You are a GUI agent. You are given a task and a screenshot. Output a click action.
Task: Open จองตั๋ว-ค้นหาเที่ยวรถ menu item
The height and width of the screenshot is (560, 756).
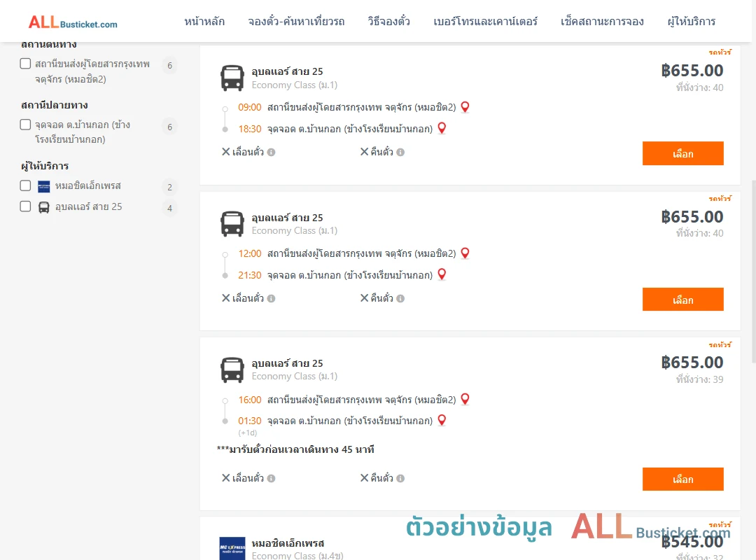[296, 22]
